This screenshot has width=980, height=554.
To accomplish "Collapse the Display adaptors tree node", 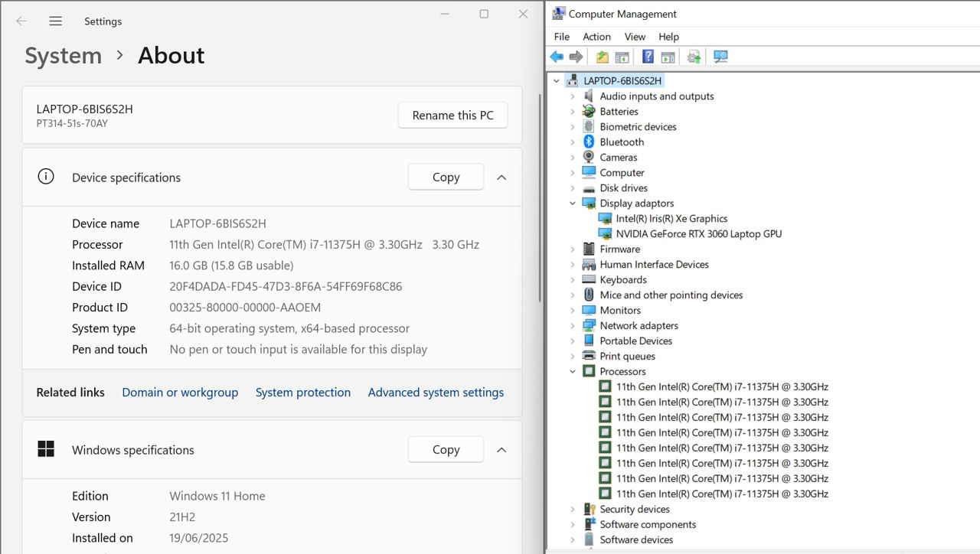I will [x=573, y=203].
